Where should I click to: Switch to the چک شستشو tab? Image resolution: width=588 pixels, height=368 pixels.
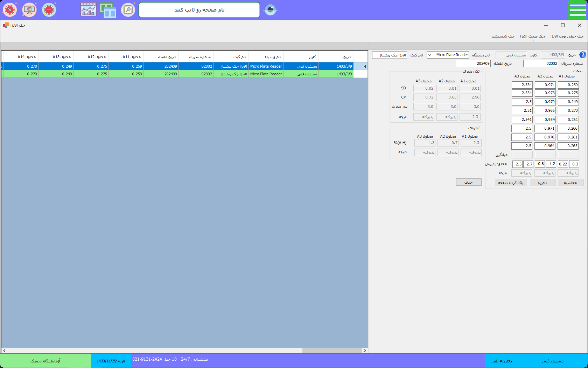[503, 36]
